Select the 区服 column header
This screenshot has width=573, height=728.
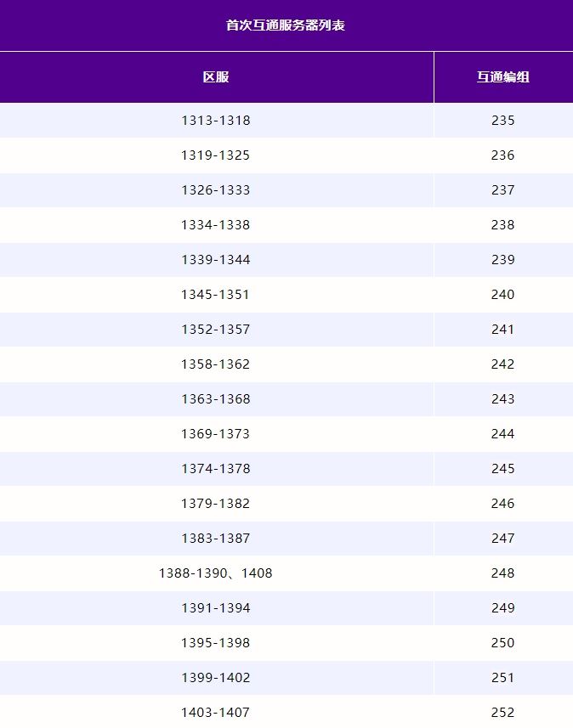pyautogui.click(x=216, y=77)
